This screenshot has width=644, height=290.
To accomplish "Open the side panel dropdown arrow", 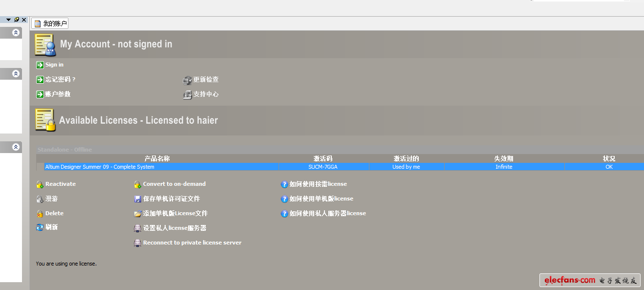I will [8, 20].
